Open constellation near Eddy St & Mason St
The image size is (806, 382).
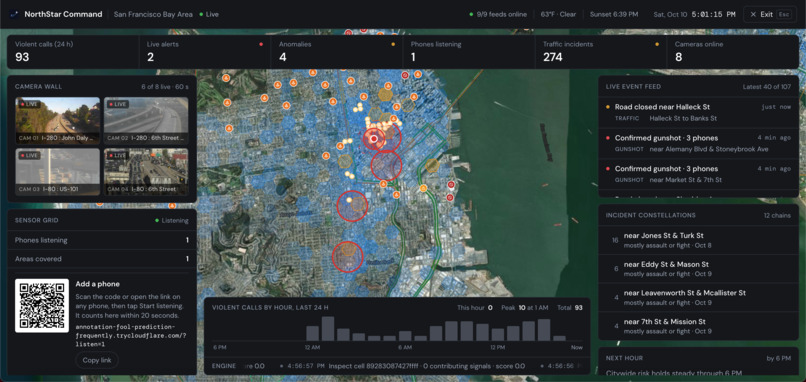(699, 269)
